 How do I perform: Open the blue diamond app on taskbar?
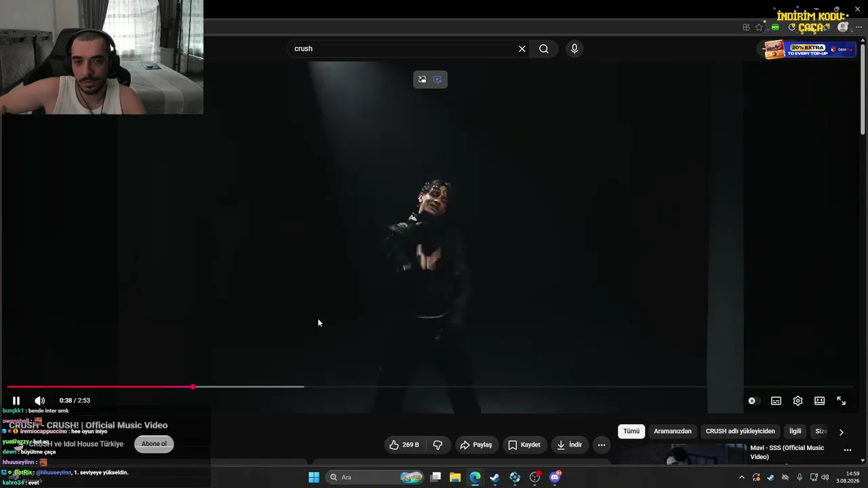(515, 477)
